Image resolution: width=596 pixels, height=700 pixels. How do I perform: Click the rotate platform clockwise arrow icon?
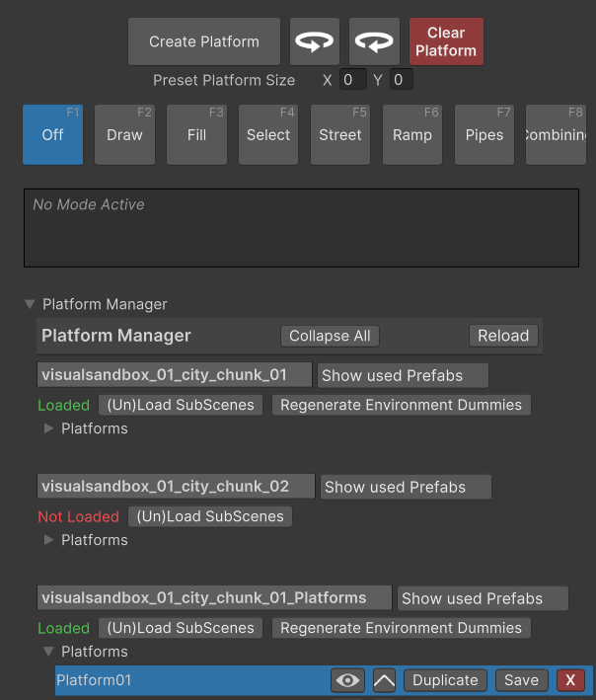(374, 42)
